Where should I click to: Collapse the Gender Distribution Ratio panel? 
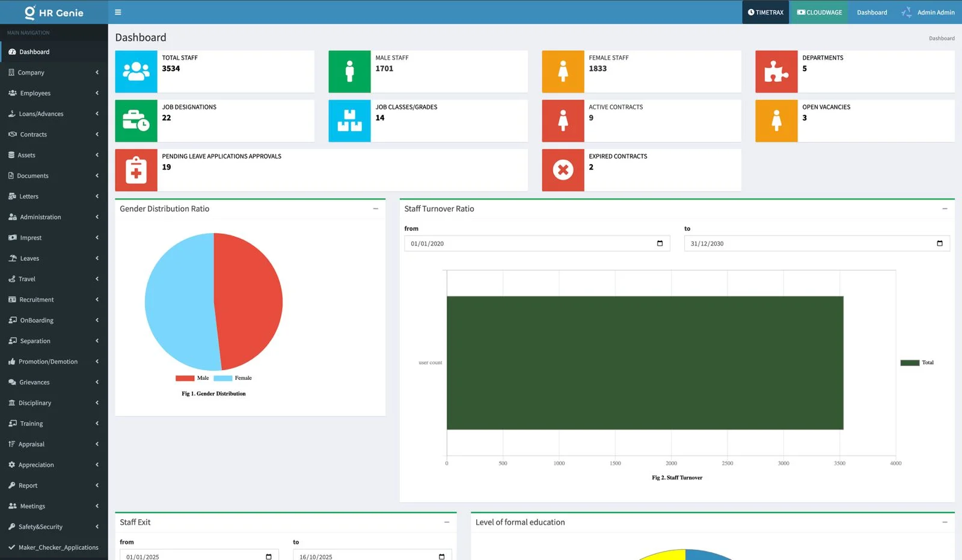click(x=376, y=208)
